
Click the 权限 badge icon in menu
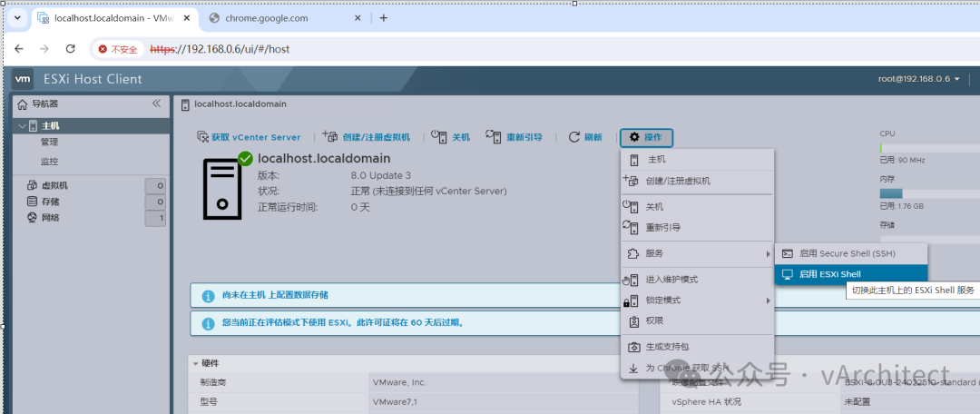pyautogui.click(x=633, y=321)
